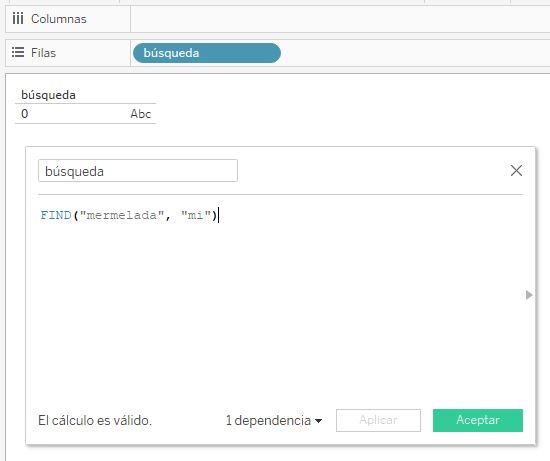Click the Aplicar button
Viewport: 550px width, 461px height.
[x=378, y=420]
